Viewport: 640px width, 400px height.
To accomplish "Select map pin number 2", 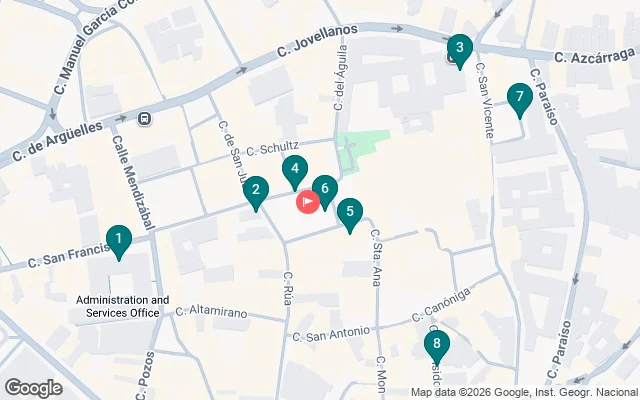I will 256,193.
